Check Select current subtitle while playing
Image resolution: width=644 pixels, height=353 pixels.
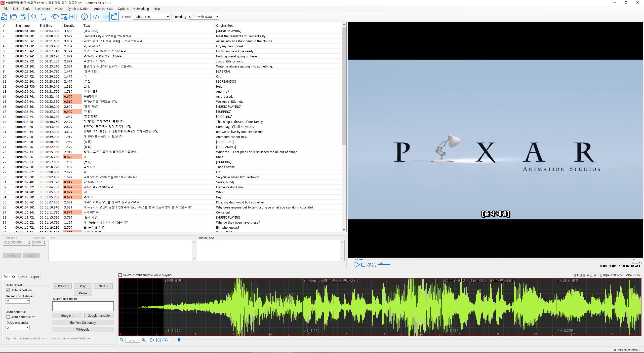[120, 275]
